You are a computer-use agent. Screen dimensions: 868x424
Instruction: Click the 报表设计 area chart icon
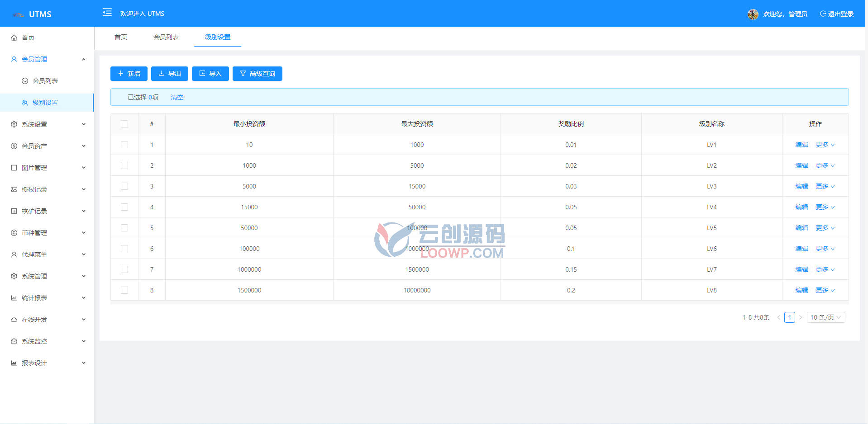pyautogui.click(x=14, y=363)
